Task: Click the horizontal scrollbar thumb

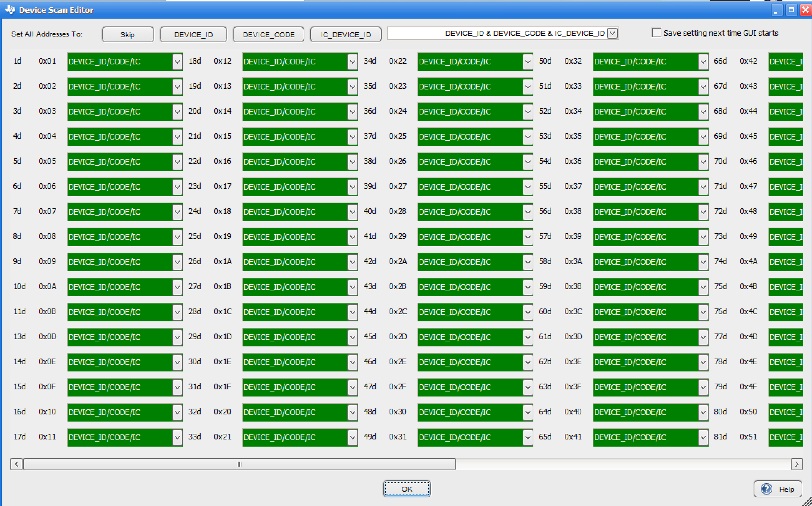Action: pos(239,464)
